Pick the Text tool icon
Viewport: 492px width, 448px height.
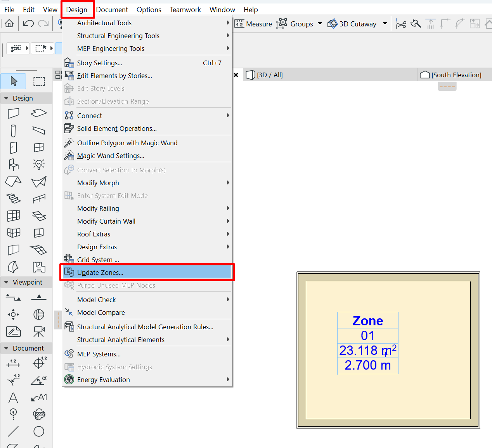[x=13, y=398]
